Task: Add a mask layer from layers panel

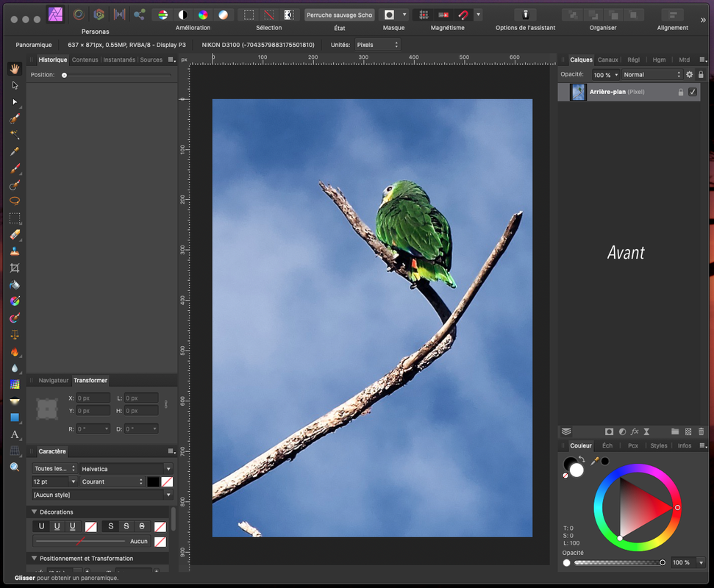Action: coord(609,431)
